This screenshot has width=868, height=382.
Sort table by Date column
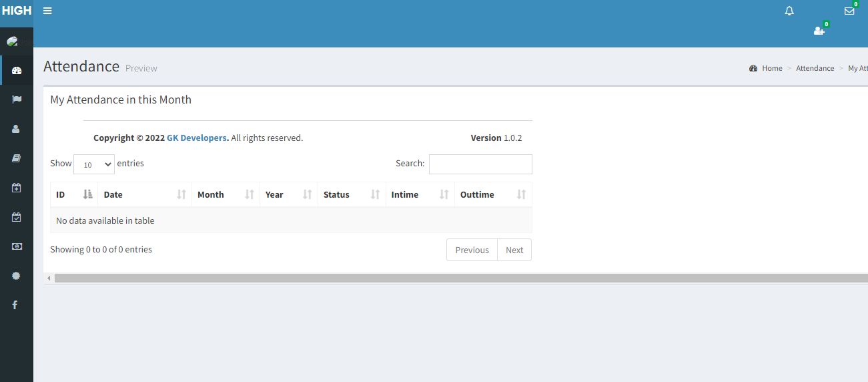click(x=145, y=194)
